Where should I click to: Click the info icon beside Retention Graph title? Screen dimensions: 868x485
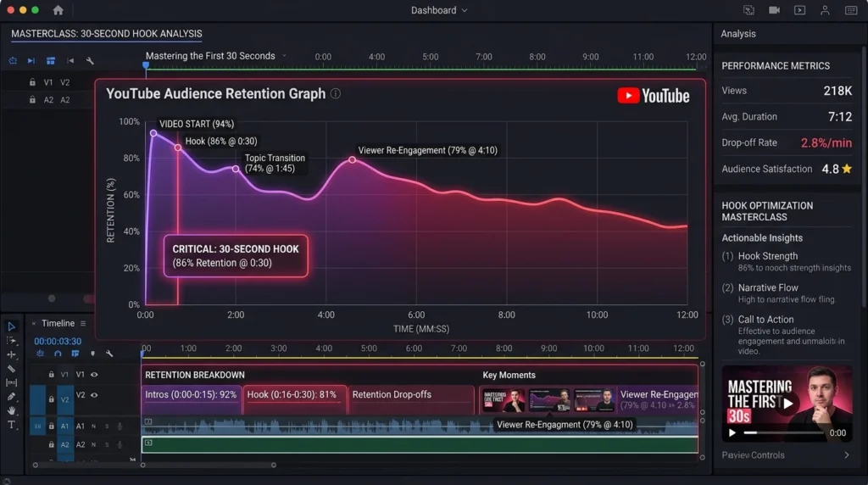point(336,93)
